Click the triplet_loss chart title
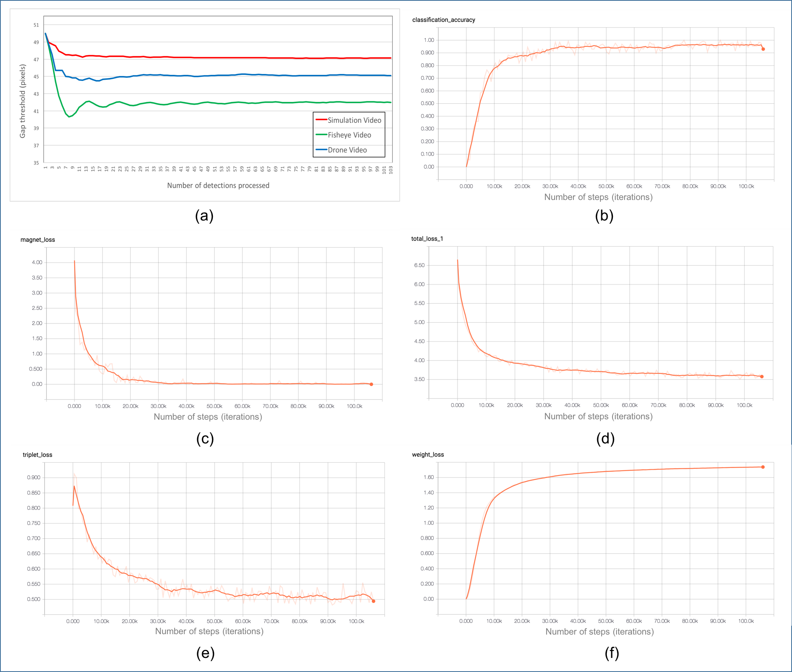Screen dimensions: 792x672 tap(37, 455)
